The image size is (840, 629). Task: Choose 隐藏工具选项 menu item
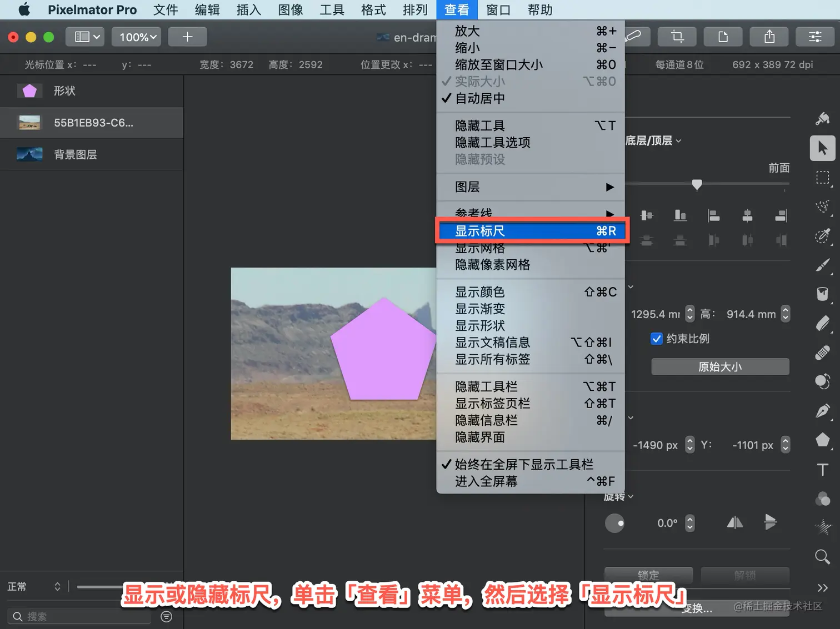click(531, 142)
